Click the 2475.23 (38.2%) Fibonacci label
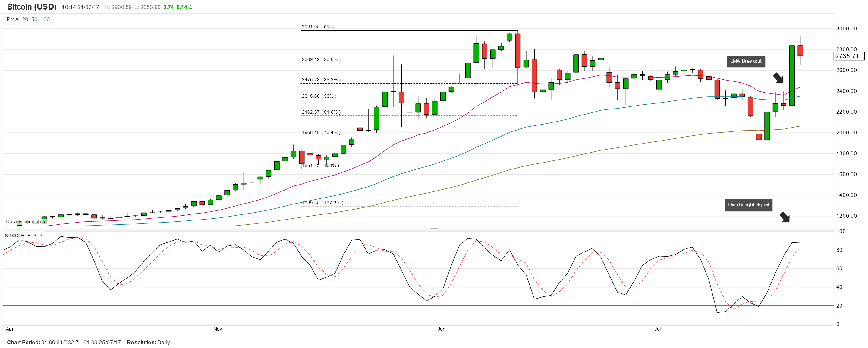This screenshot has height=348, width=868. pyautogui.click(x=321, y=80)
